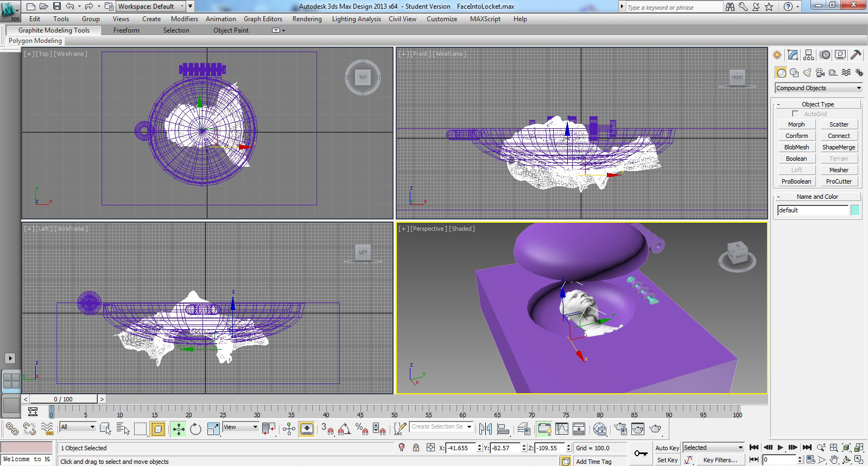This screenshot has height=466, width=868.
Task: Toggle 3D Snaps
Action: [x=327, y=429]
